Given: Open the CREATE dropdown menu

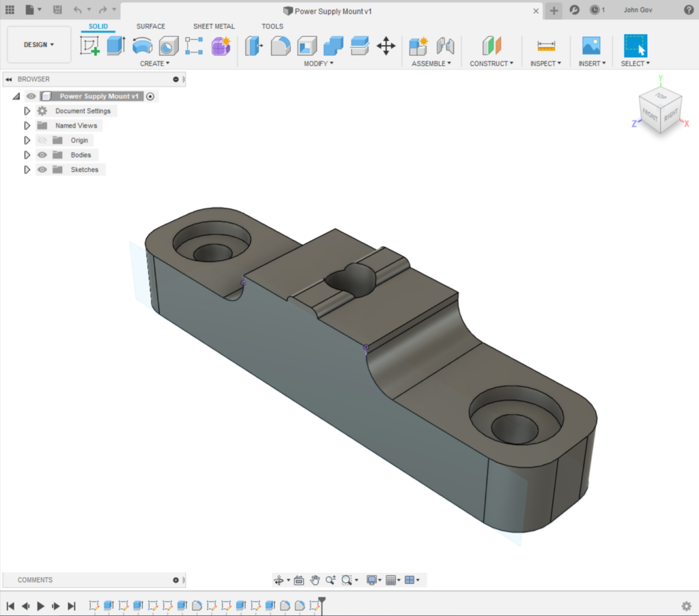Looking at the screenshot, I should point(155,63).
